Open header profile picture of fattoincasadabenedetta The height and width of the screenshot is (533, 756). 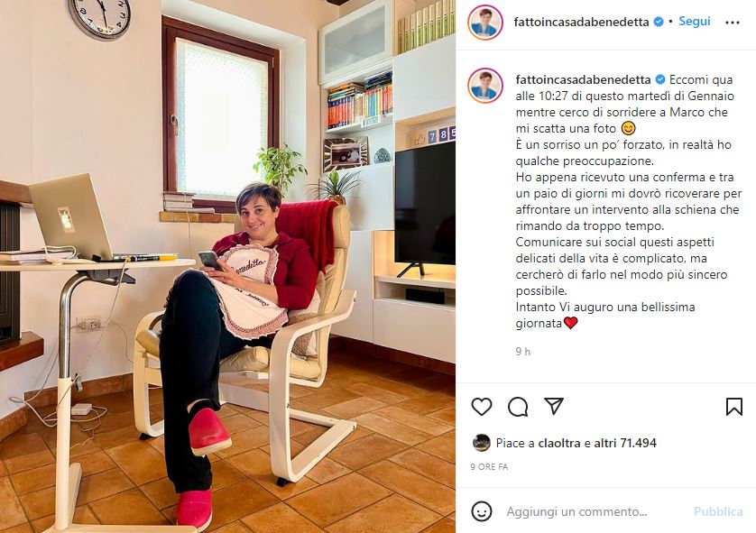(485, 23)
